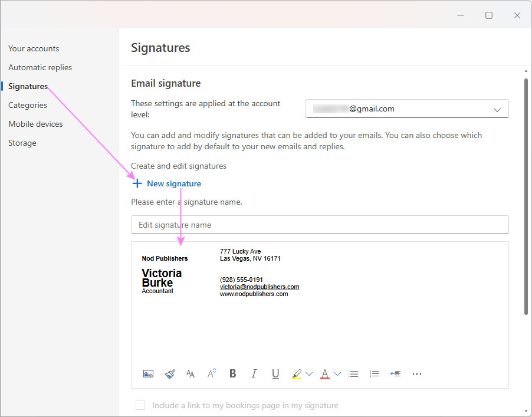Click the plus icon for New signature
The height and width of the screenshot is (417, 532).
137,183
